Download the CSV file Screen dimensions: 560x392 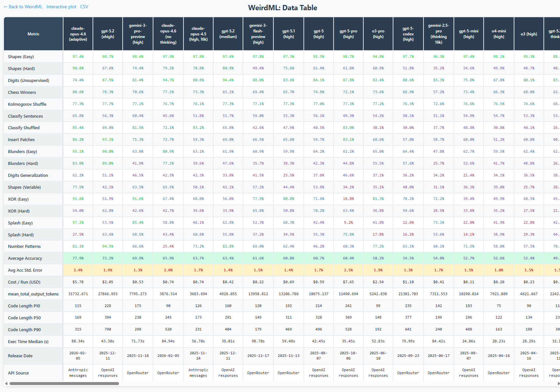pos(84,7)
